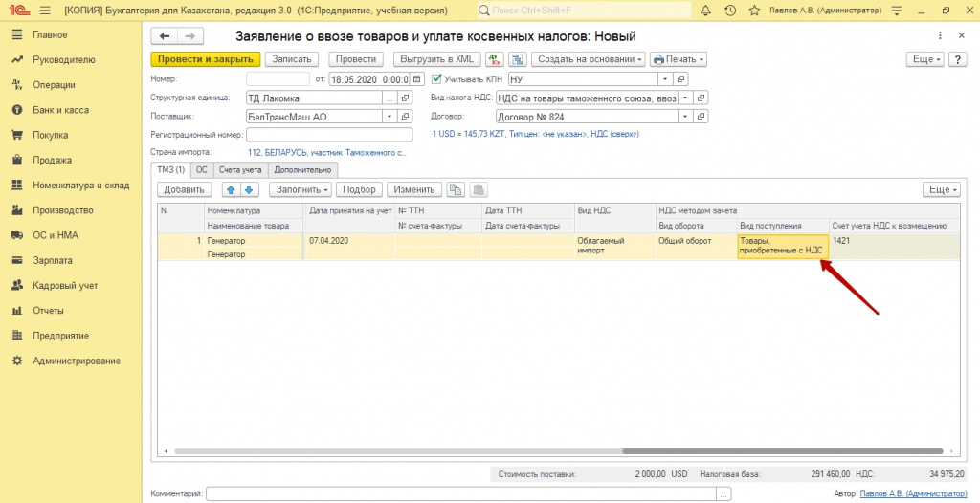
Task: Switch to the Дополнительно tab
Action: [303, 169]
